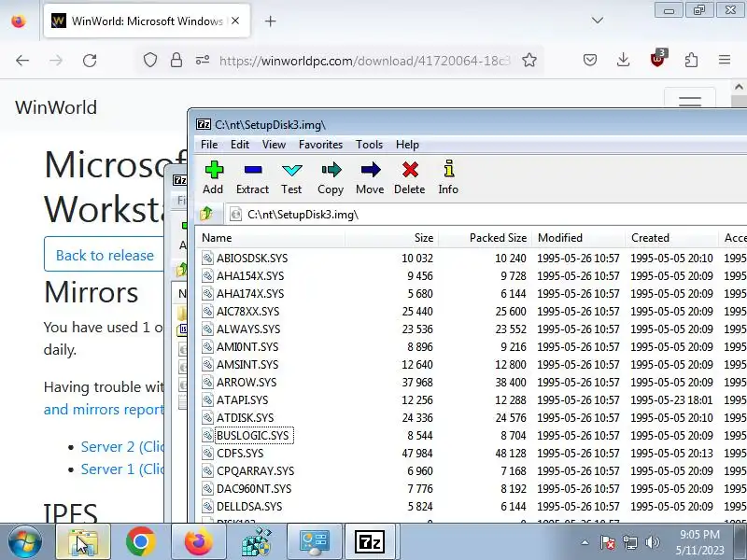
Task: Open the Tools menu in 7-Zip
Action: [x=369, y=145]
